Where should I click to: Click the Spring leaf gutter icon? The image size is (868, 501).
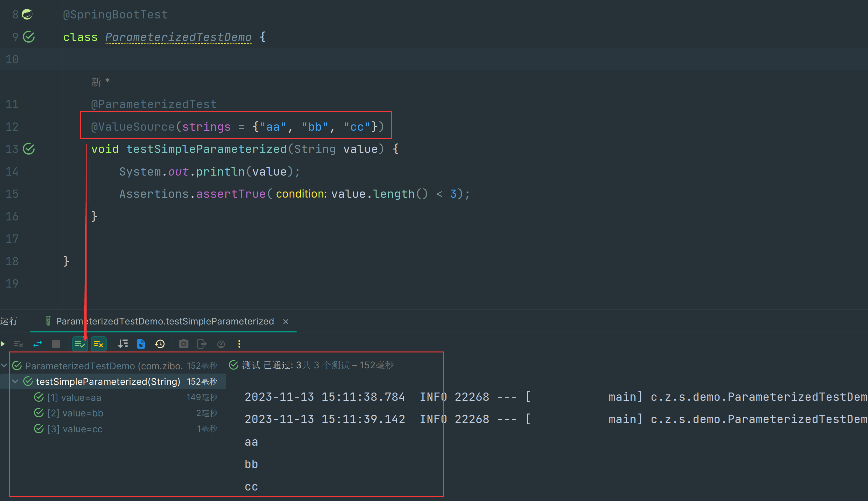coord(27,14)
